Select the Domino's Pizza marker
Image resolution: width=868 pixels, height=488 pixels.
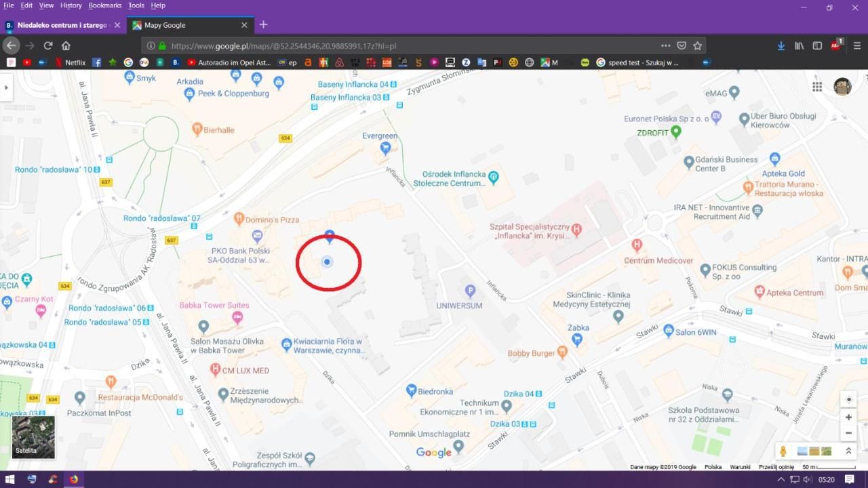coord(239,218)
